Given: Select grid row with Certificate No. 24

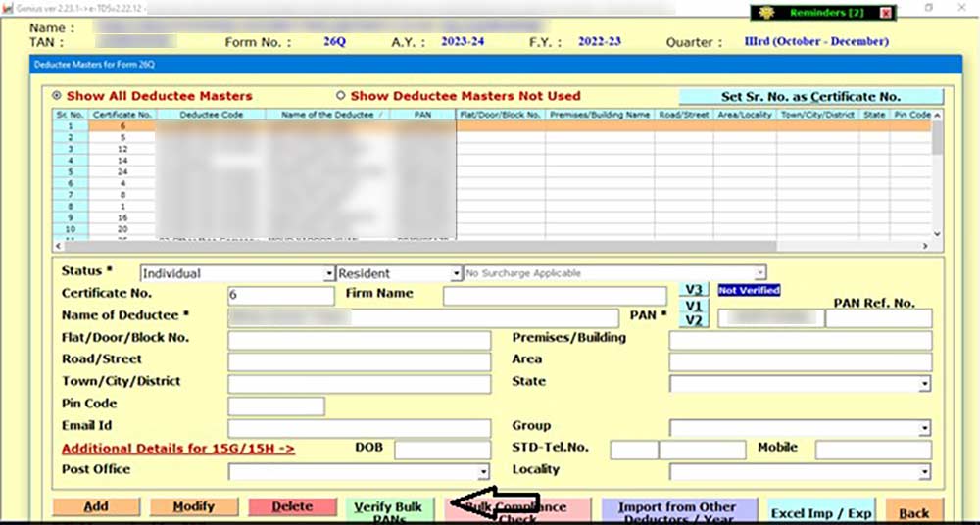Looking at the screenshot, I should (493, 171).
